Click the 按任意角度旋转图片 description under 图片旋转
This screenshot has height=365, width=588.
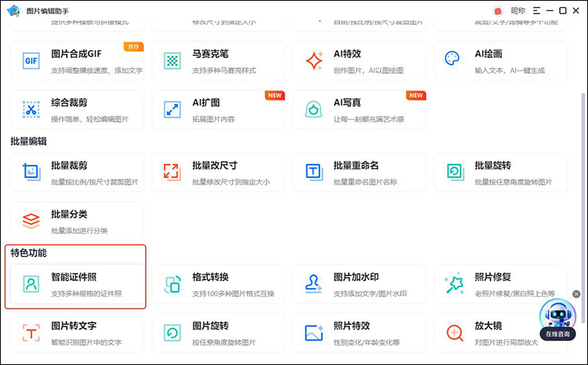[x=224, y=342]
